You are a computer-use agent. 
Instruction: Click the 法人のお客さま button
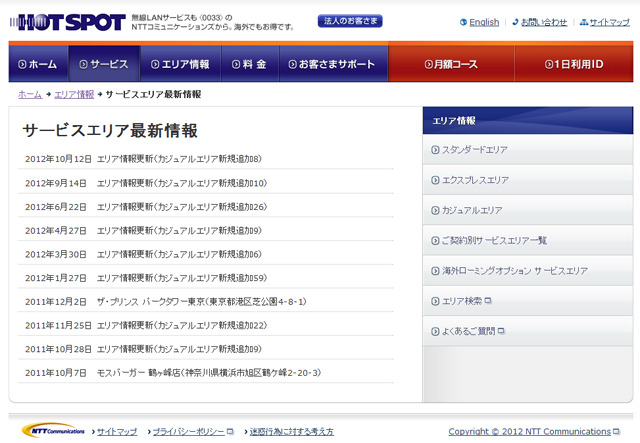coord(350,21)
